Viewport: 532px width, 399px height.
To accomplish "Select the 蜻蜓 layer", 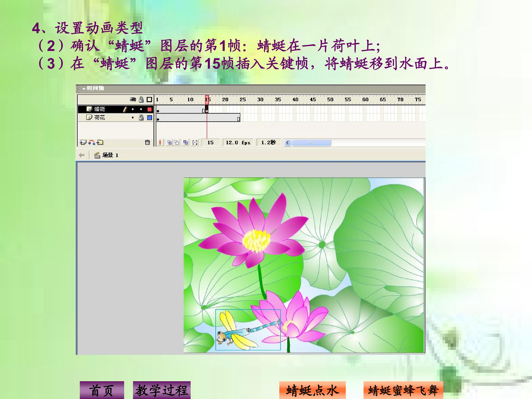I will [115, 109].
